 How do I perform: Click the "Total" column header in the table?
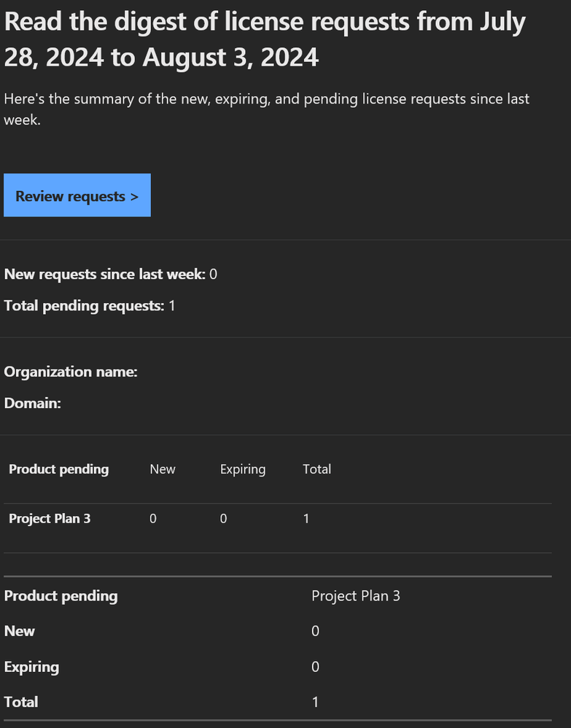click(316, 469)
